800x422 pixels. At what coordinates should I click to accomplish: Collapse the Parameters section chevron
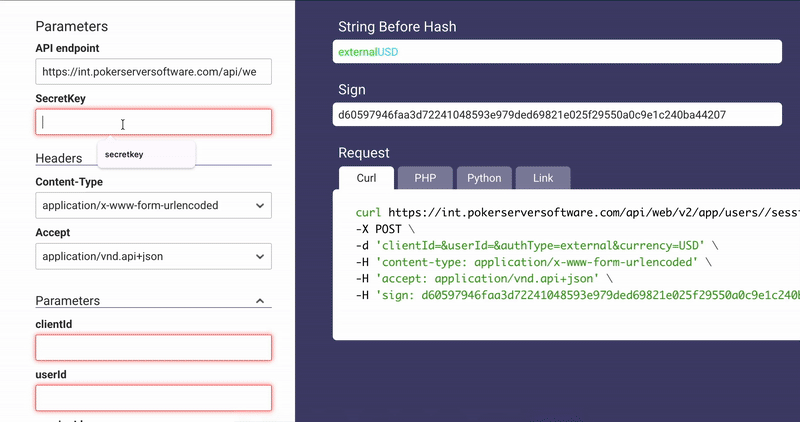click(x=260, y=301)
